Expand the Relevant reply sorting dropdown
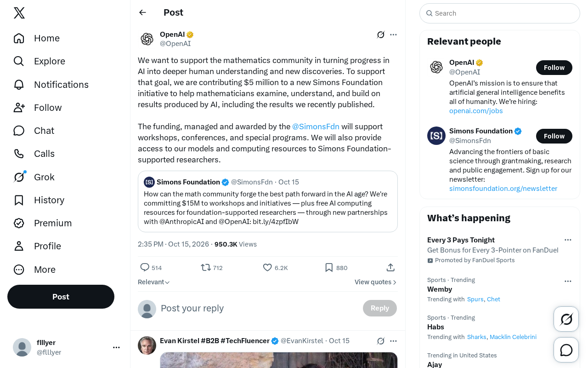Viewport: 588px width, 368px height. pos(154,282)
